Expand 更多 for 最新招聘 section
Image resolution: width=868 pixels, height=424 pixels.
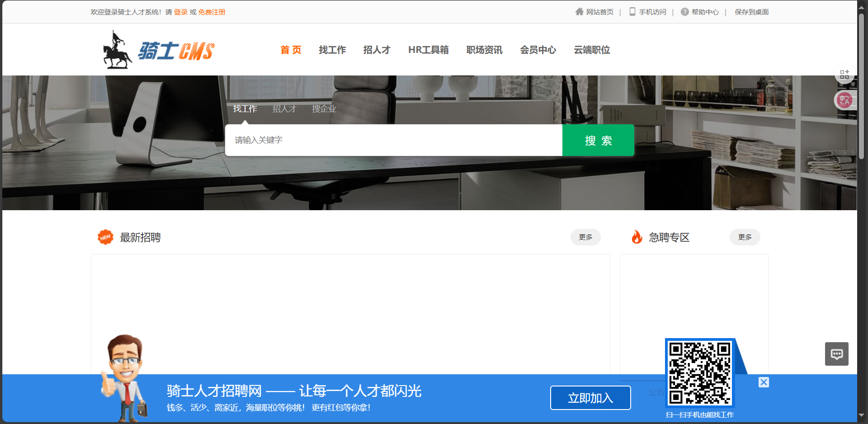point(585,237)
